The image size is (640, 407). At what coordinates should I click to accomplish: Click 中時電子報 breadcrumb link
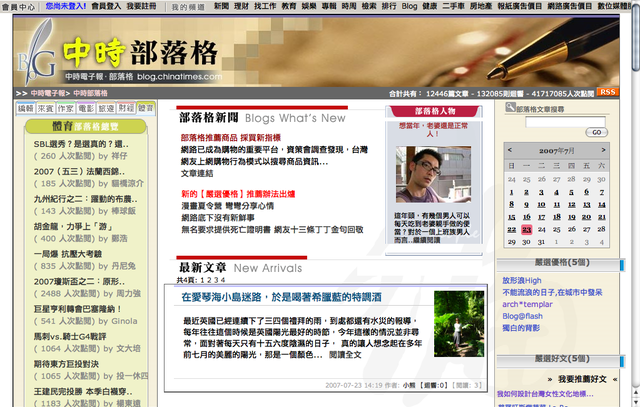tap(48, 93)
